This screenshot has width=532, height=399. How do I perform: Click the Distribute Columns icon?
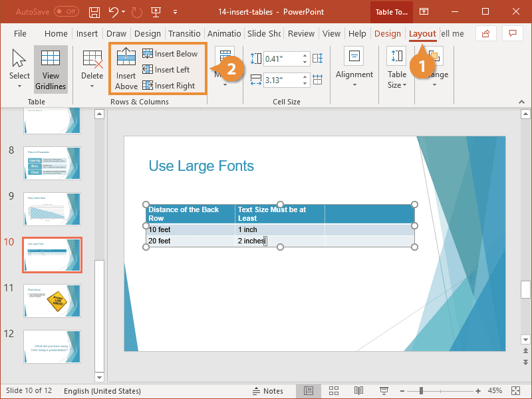(x=317, y=78)
